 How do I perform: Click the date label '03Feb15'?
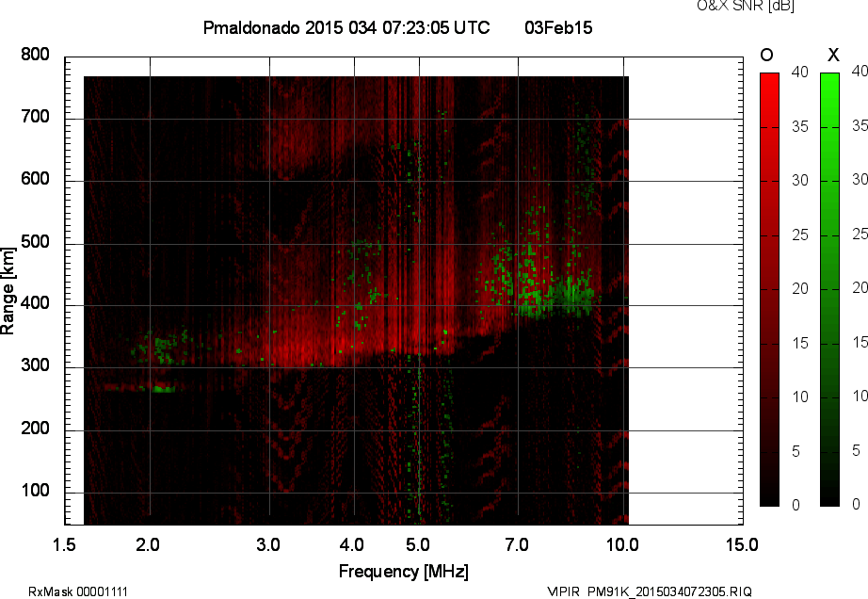(558, 27)
